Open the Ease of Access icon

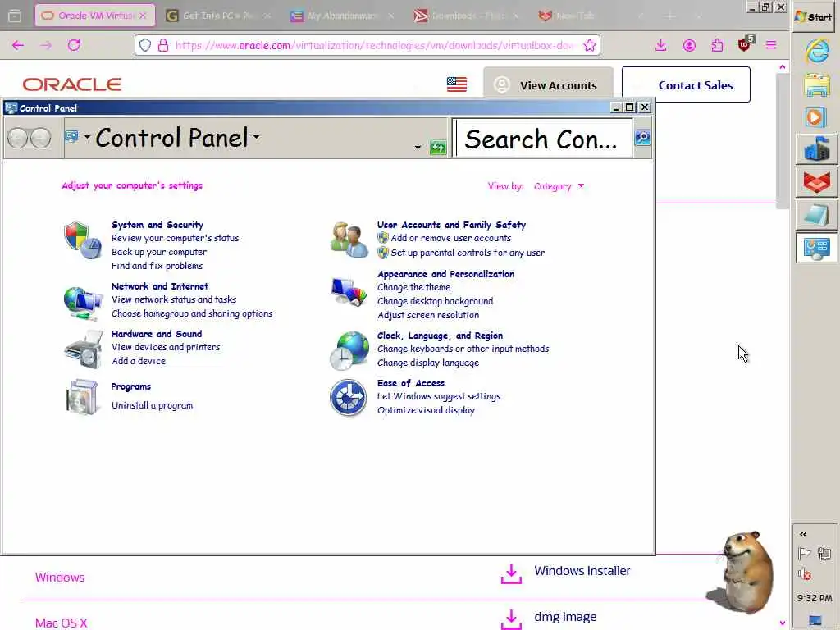(x=348, y=398)
